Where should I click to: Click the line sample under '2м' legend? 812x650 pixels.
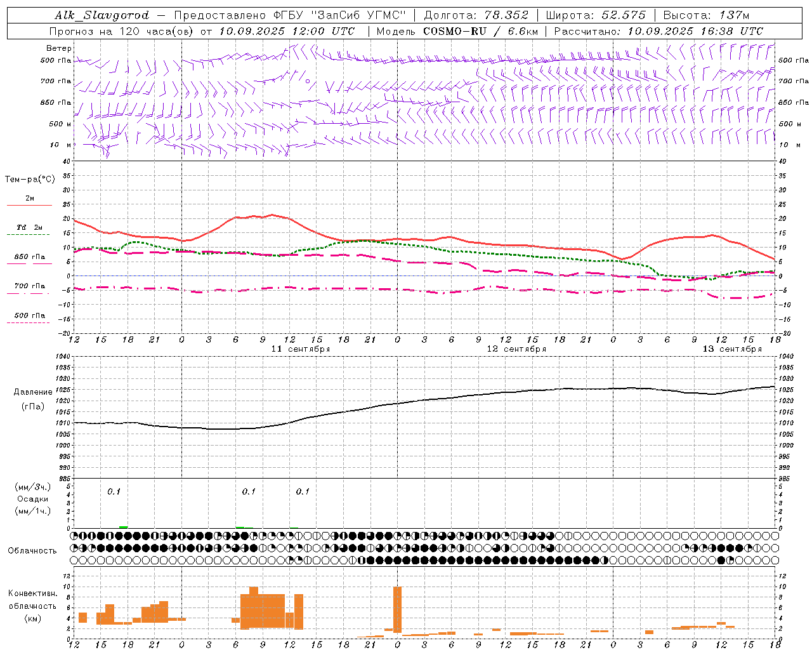coord(29,205)
